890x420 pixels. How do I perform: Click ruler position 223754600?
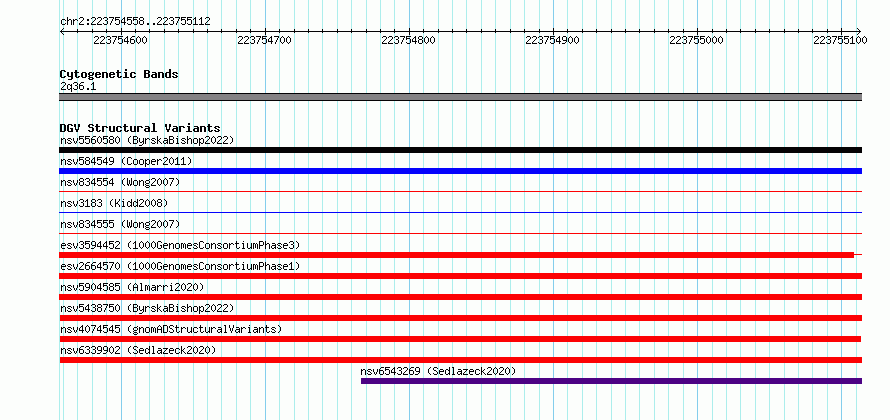click(x=120, y=40)
